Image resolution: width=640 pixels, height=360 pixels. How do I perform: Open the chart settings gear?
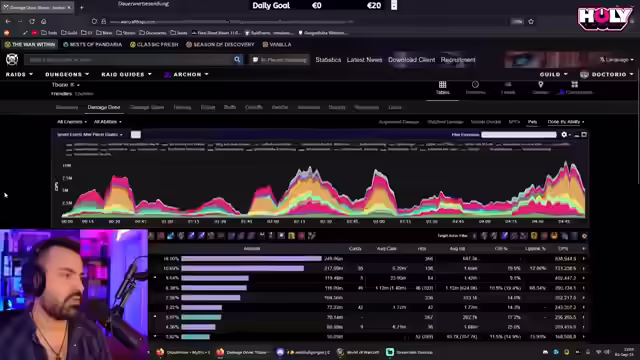tap(564, 134)
